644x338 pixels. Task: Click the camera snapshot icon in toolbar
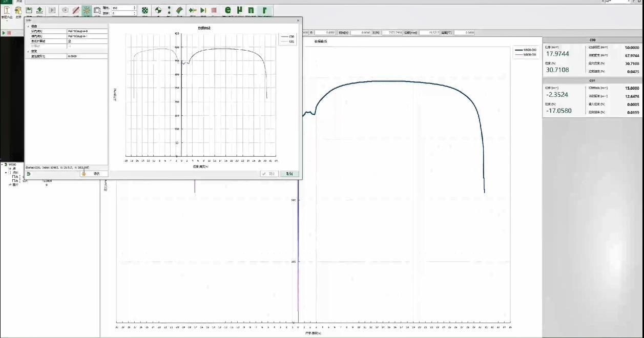97,10
